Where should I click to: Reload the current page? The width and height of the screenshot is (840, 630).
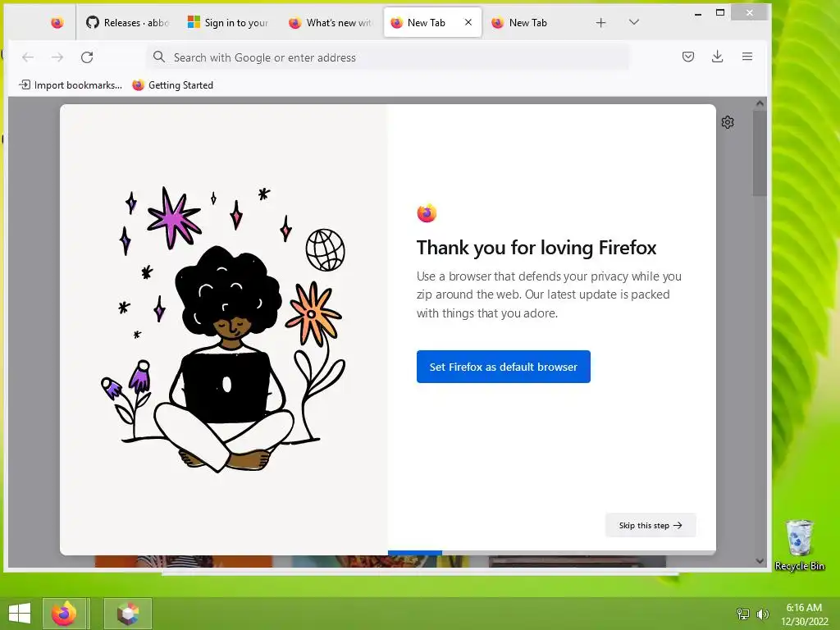[x=87, y=57]
